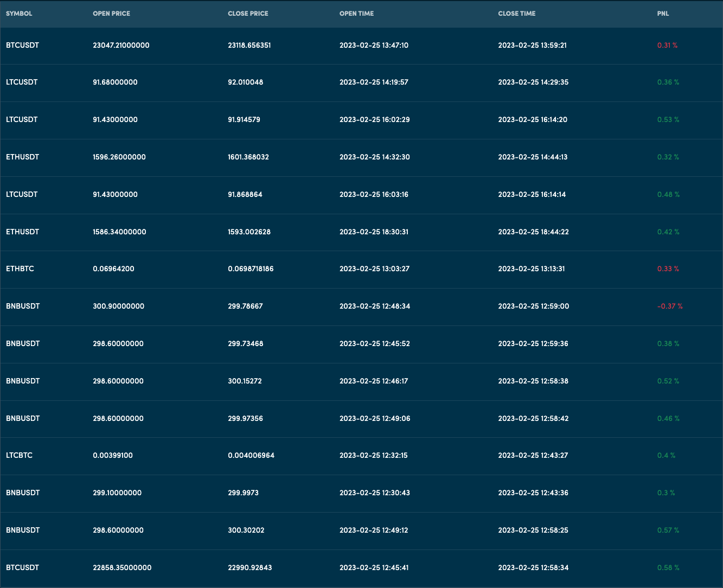
Task: Click close price 0.0698718186
Action: click(251, 269)
